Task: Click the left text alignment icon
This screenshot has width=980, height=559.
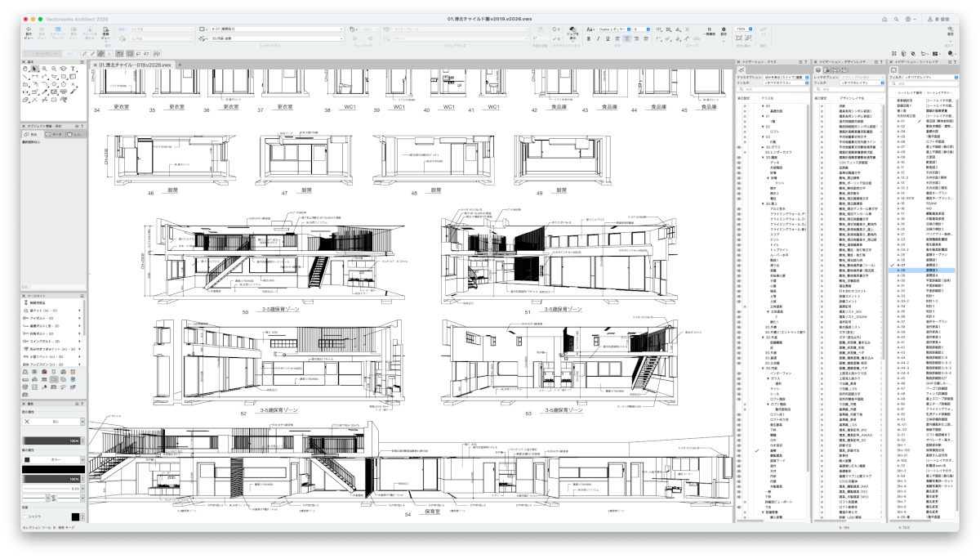Action: pos(617,38)
